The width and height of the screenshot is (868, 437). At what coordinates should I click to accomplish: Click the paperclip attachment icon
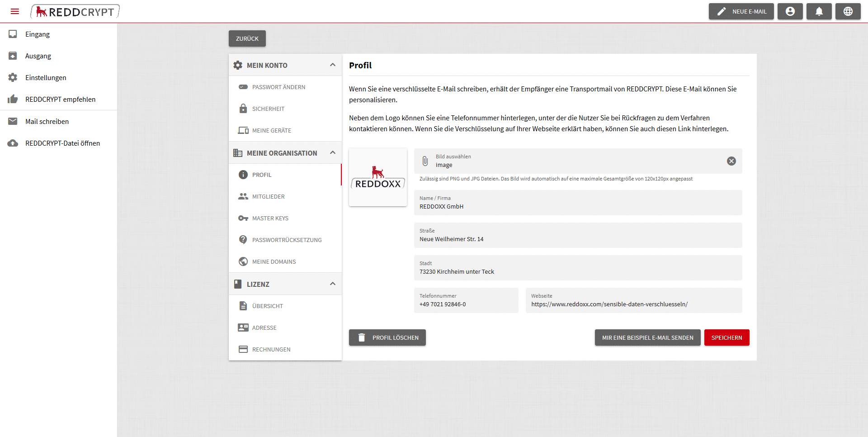click(x=425, y=161)
